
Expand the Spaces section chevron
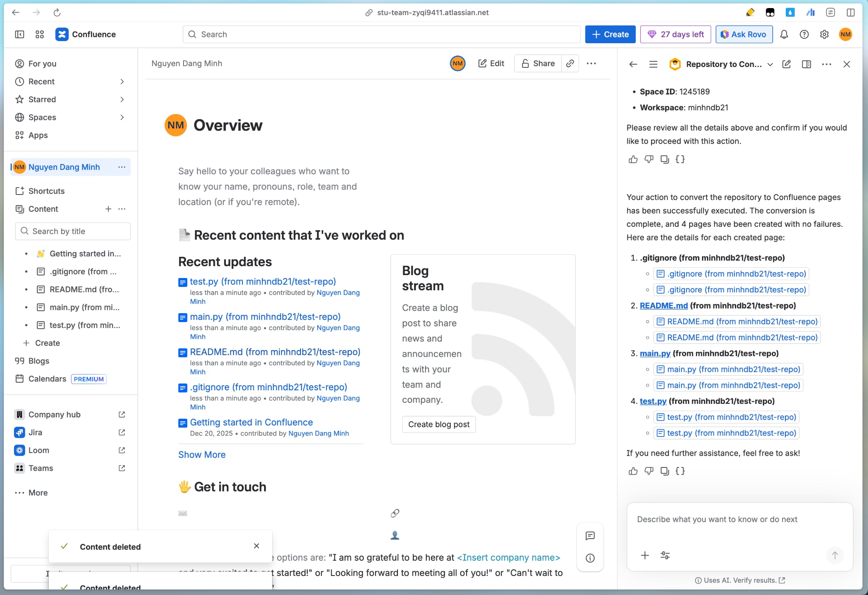122,117
